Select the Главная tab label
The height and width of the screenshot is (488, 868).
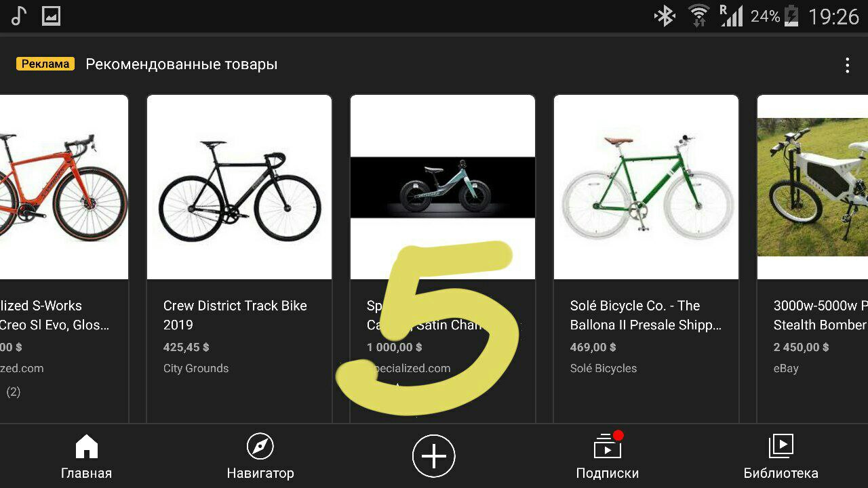coord(87,473)
